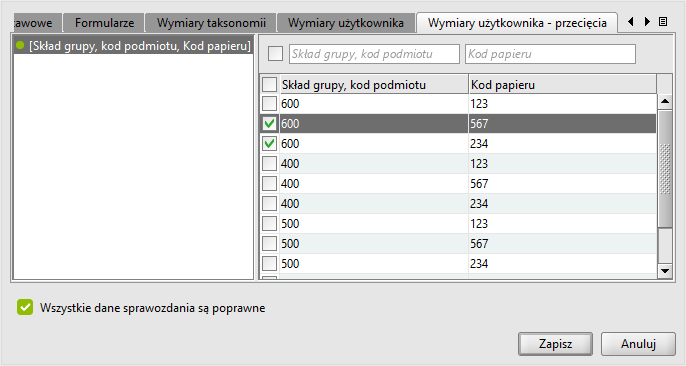Open the partially hidden 'awowe' tab

(37, 23)
